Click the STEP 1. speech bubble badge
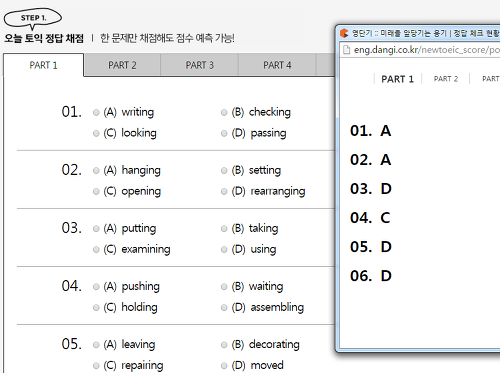 pyautogui.click(x=33, y=19)
